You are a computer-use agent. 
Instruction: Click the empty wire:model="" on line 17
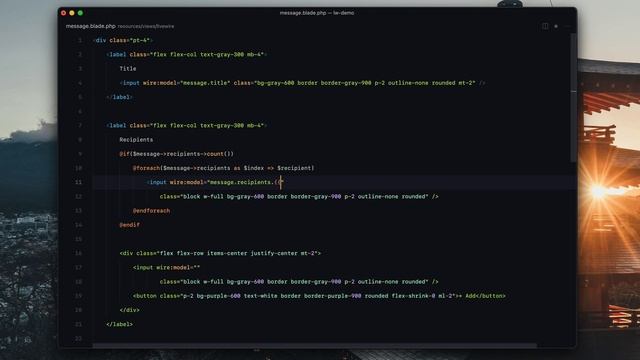click(178, 267)
